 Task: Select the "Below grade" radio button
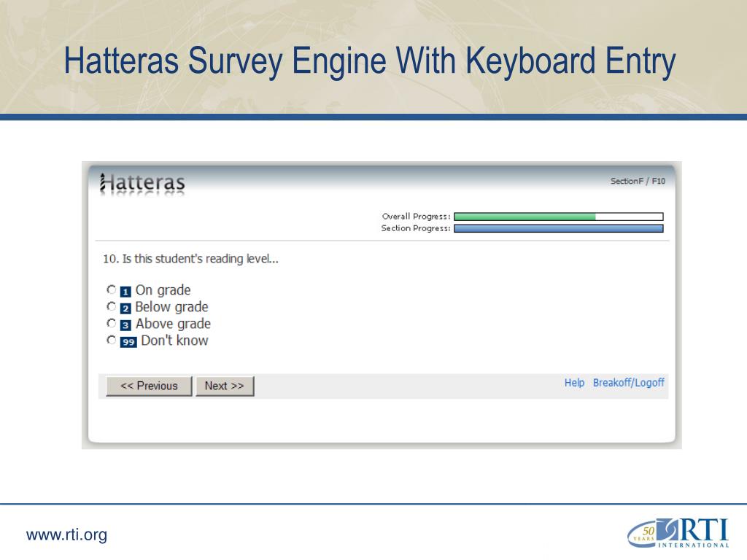112,306
